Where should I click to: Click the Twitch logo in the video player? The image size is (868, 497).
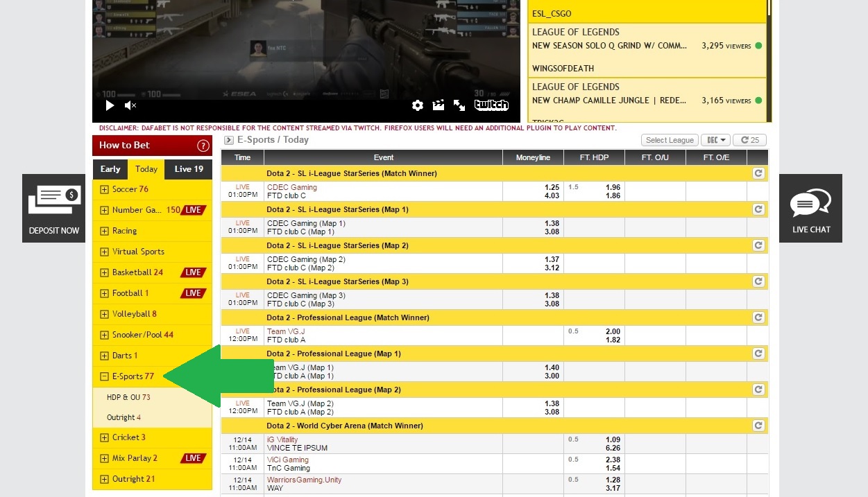[x=491, y=105]
